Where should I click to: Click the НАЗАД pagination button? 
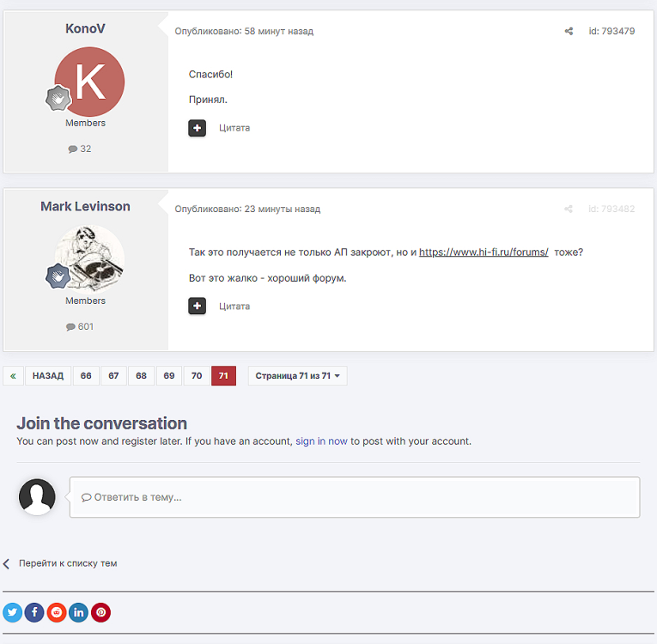[x=48, y=376]
